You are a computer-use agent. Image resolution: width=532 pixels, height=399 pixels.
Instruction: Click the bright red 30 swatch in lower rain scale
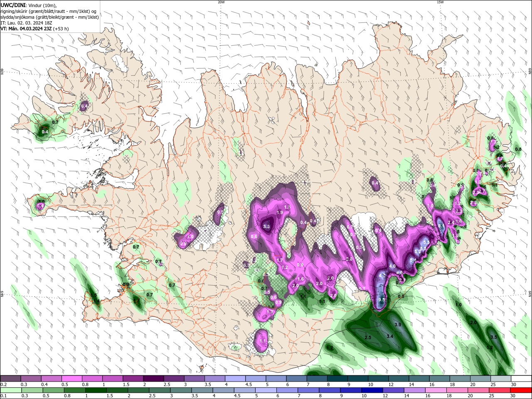tap(521, 390)
